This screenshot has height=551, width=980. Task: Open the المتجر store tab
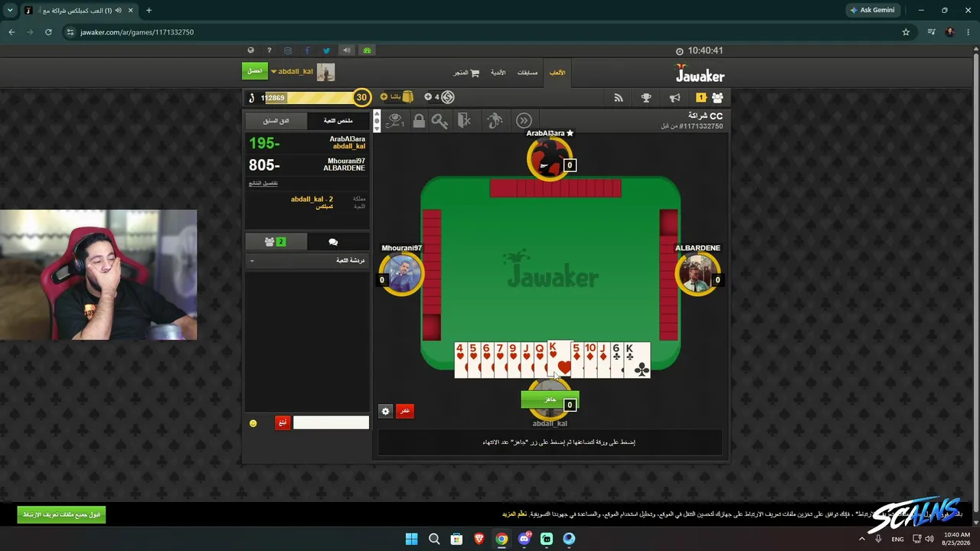[466, 73]
